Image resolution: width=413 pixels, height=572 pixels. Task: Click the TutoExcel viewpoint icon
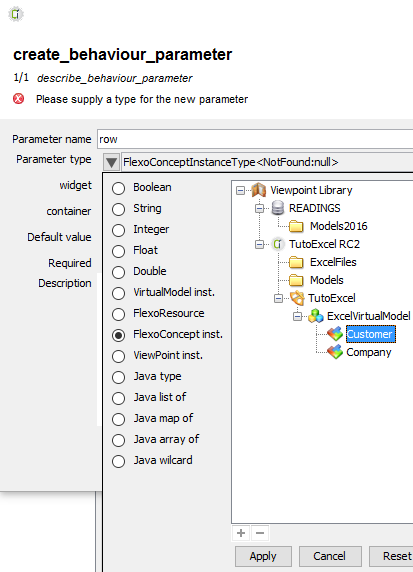(297, 298)
